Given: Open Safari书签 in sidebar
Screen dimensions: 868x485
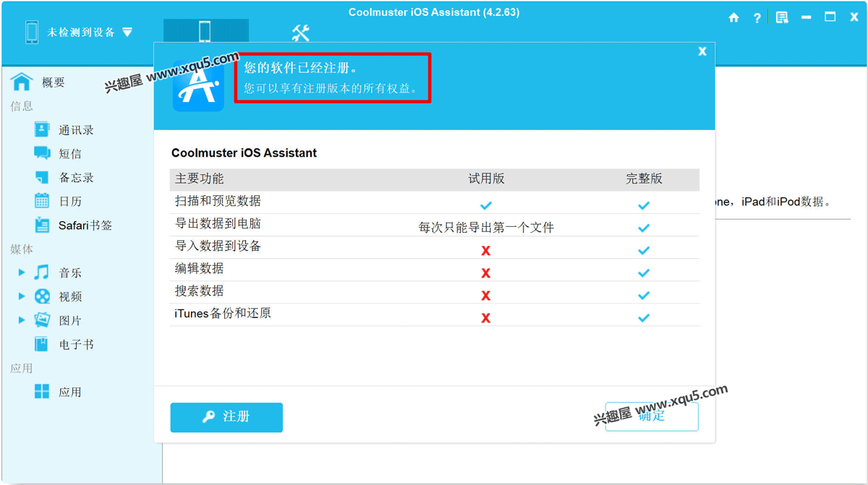Looking at the screenshot, I should point(85,226).
